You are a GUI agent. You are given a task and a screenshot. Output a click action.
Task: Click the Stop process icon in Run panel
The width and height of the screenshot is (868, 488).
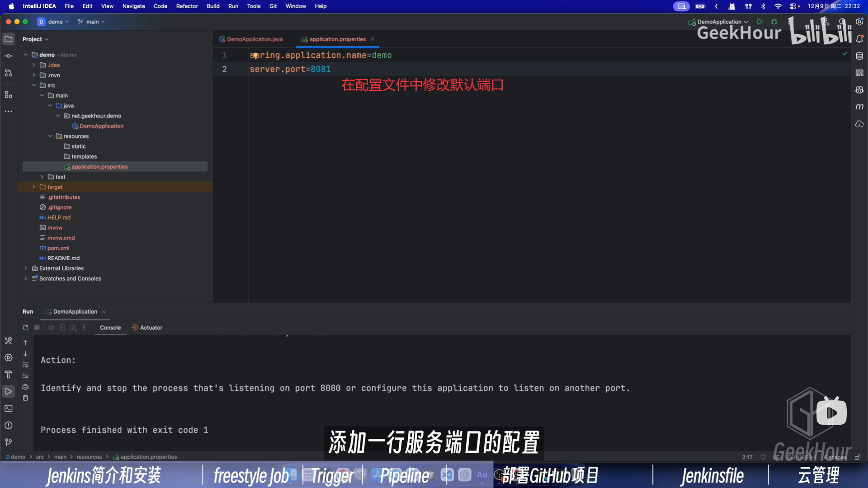tap(37, 328)
